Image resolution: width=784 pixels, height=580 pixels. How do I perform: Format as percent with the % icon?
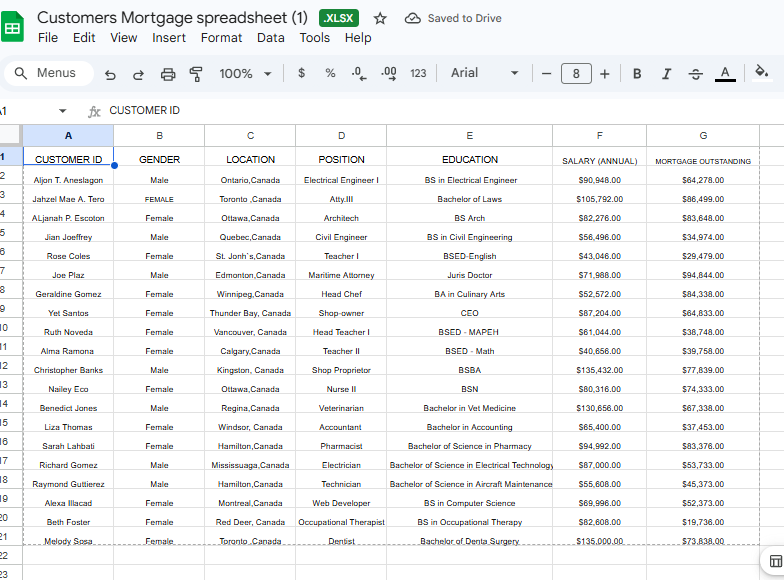(x=330, y=73)
